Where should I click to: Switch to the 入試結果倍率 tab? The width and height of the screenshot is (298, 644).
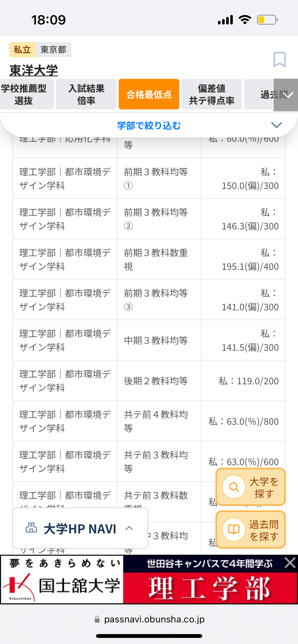click(86, 95)
